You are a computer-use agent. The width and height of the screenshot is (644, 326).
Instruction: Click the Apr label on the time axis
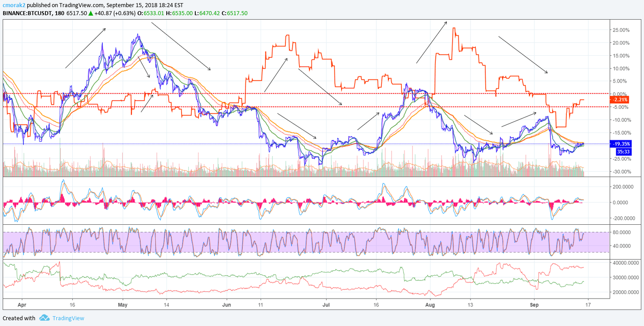point(22,305)
